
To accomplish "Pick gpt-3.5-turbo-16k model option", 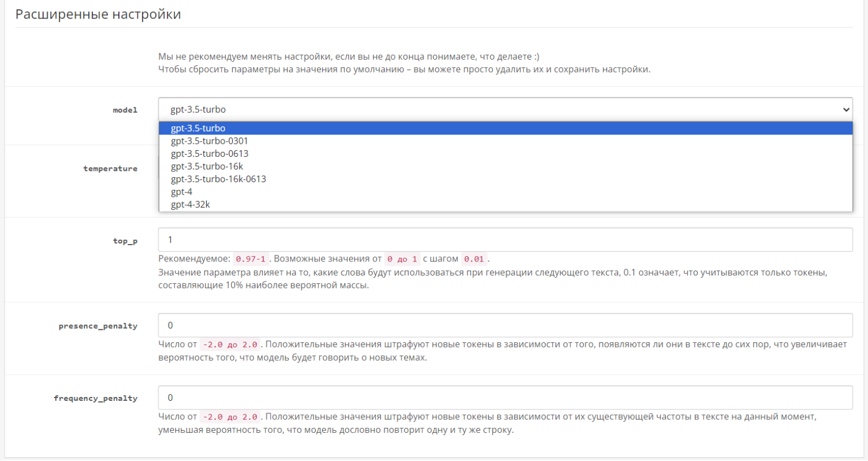I will pos(506,167).
